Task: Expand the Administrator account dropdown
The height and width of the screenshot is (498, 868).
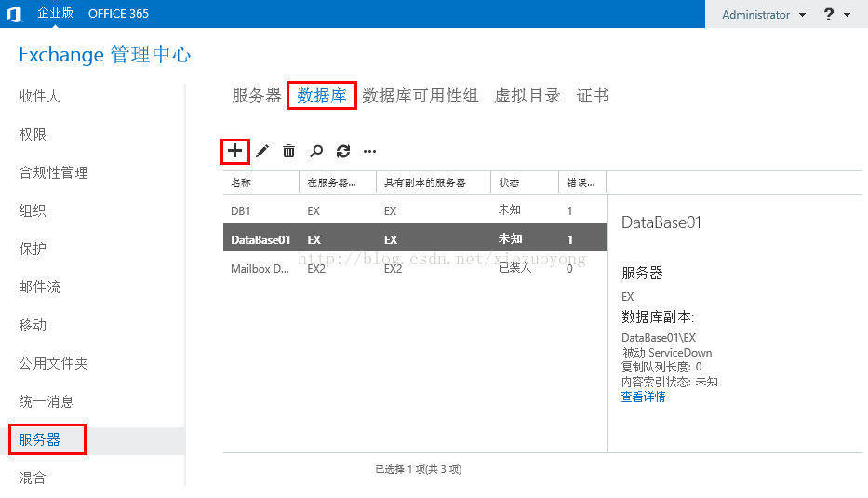Action: (x=802, y=15)
